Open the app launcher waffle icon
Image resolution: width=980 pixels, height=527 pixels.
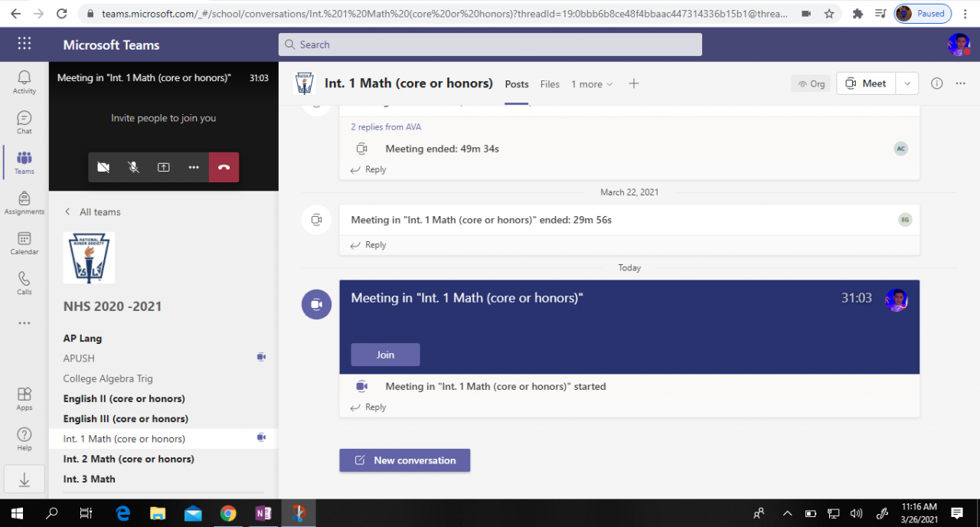[x=24, y=44]
